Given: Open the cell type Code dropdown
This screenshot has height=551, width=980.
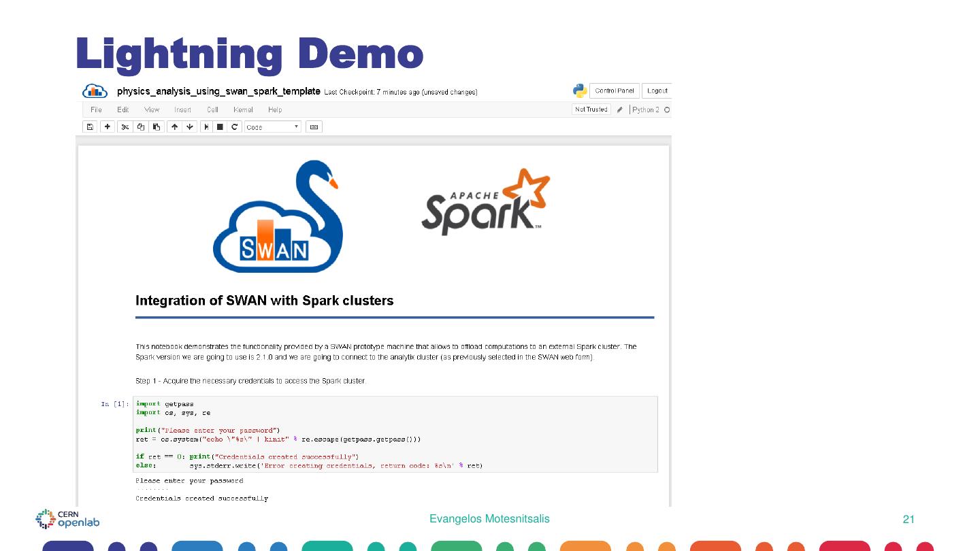Looking at the screenshot, I should 272,127.
